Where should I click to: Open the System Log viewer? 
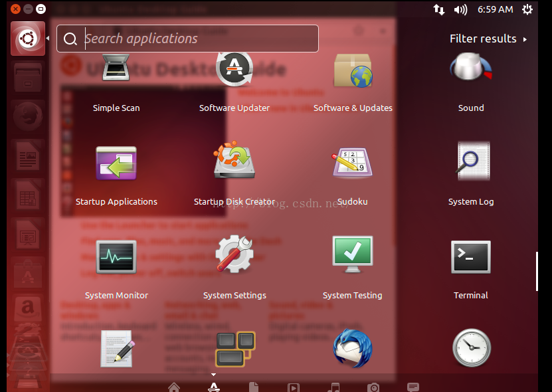coord(472,161)
